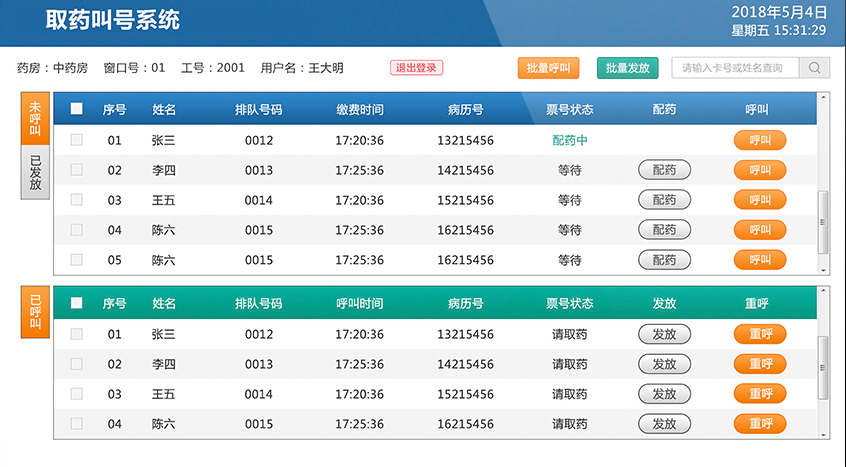Toggle select-all checkbox in lower table header
This screenshot has height=467, width=846.
click(x=77, y=303)
